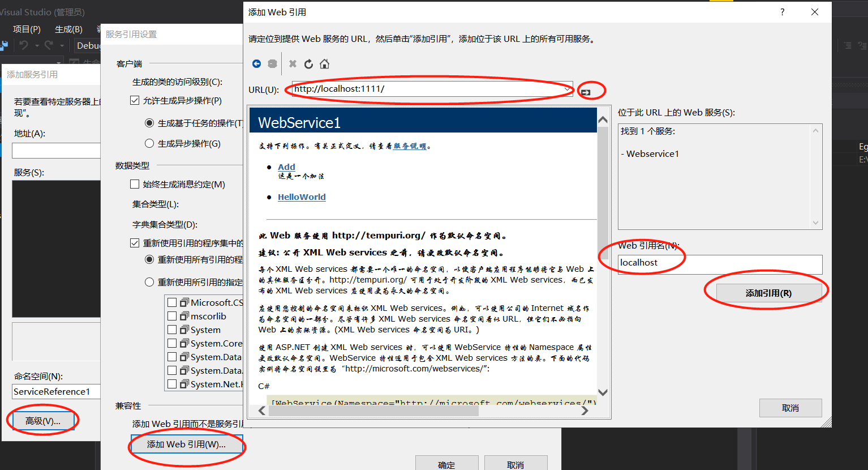
Task: Click the 高级(V)... button
Action: tap(42, 421)
